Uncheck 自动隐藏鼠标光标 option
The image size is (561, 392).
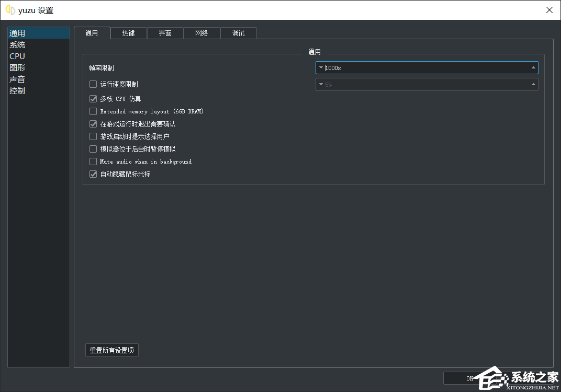(93, 174)
